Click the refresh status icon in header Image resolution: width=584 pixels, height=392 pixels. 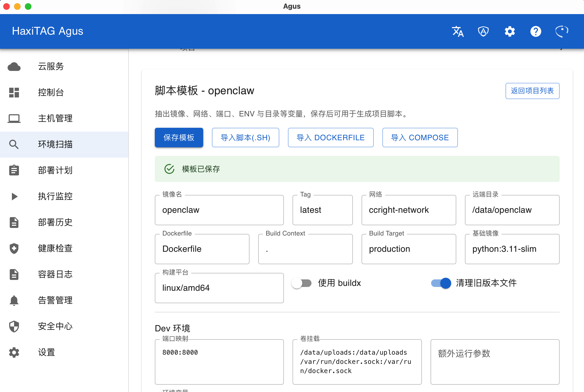pyautogui.click(x=562, y=31)
